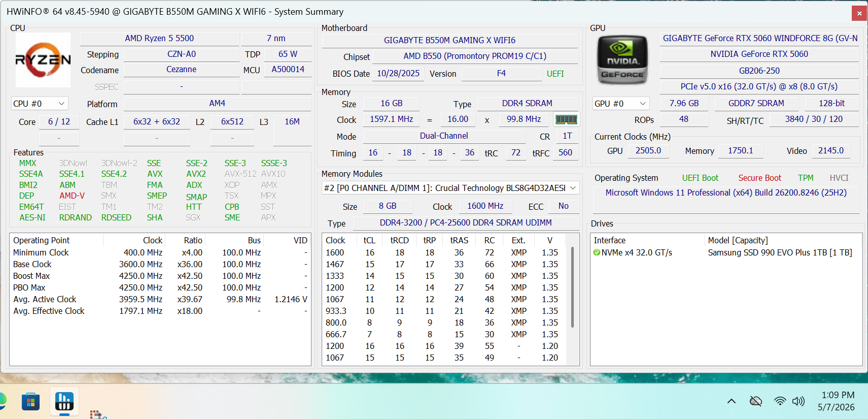The image size is (868, 419).
Task: Select the Cezanne codename value
Action: coord(181,69)
